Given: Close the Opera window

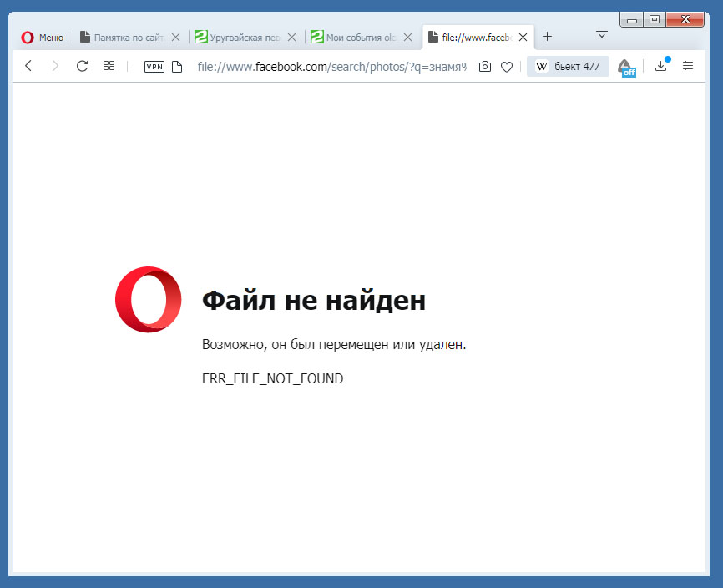Looking at the screenshot, I should (685, 19).
